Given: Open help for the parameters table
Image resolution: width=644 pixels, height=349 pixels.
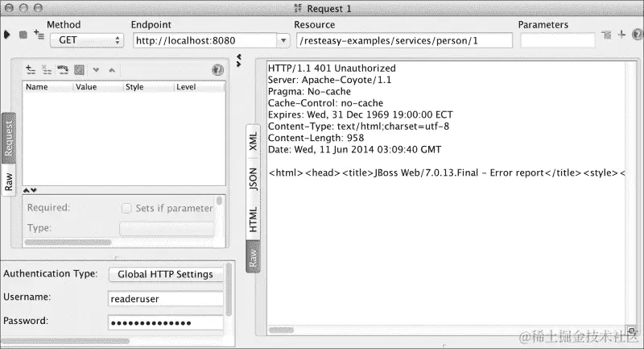Looking at the screenshot, I should (x=217, y=70).
